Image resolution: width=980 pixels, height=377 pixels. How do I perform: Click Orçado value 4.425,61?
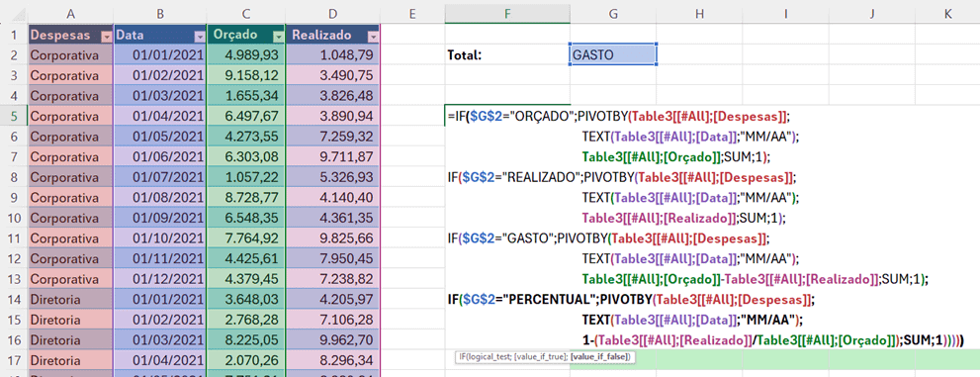(245, 258)
